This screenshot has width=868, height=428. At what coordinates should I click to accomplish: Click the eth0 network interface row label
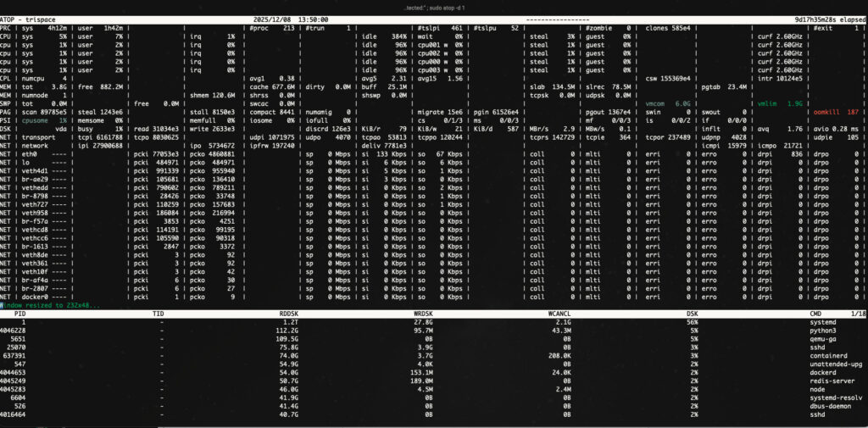(x=29, y=153)
